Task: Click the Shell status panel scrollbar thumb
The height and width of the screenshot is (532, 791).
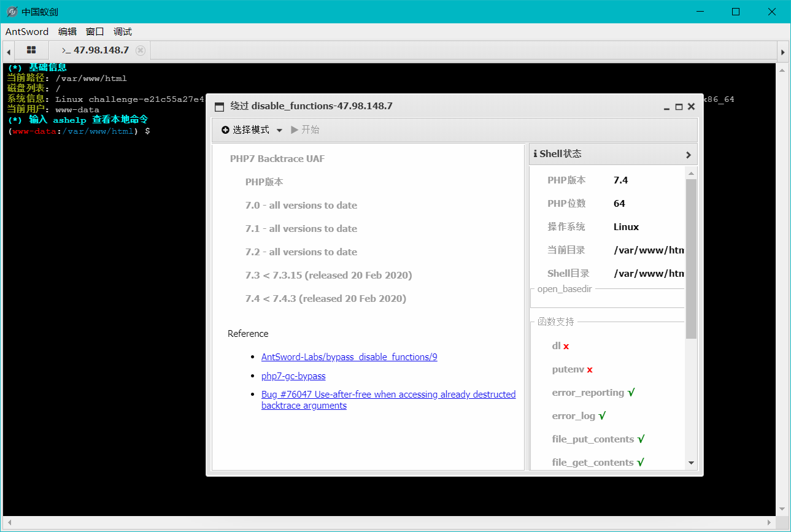Action: point(691,258)
